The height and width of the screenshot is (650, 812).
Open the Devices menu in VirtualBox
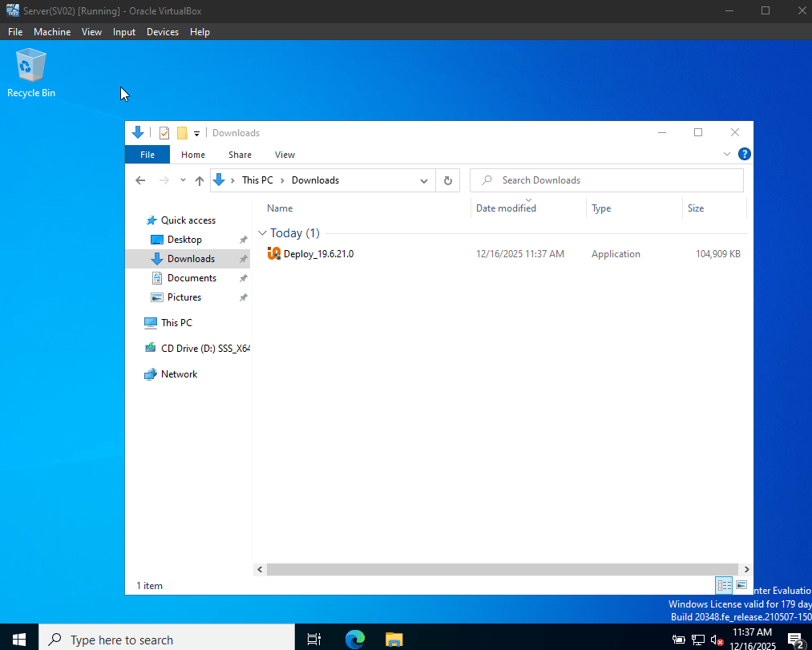(163, 31)
